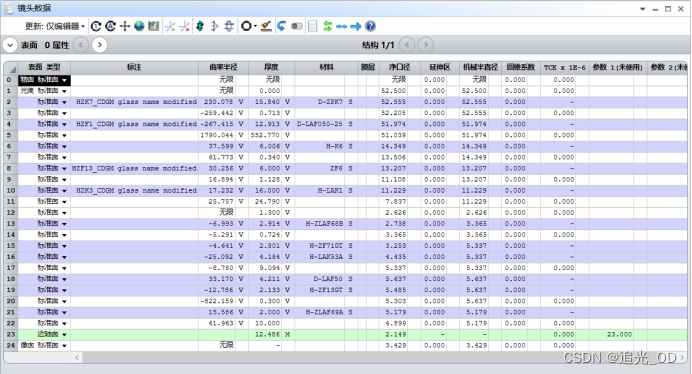
Task: Click the 厚度 column header
Action: 271,68
